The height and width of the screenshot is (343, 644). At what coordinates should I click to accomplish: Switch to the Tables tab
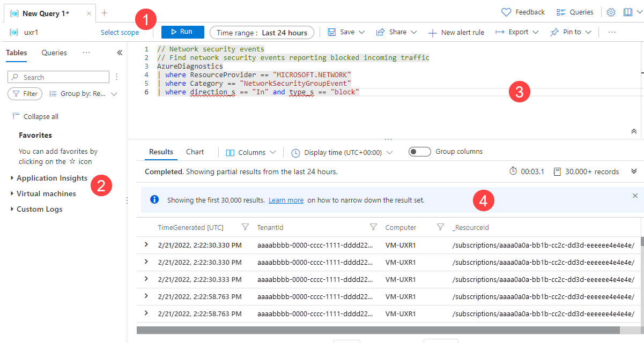(x=17, y=53)
